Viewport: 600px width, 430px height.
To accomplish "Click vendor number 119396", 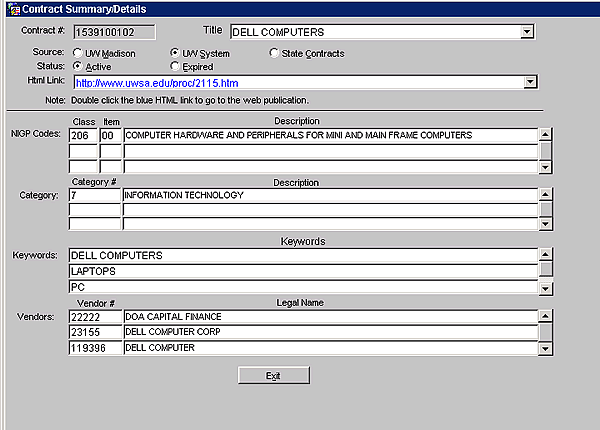I will coord(95,348).
